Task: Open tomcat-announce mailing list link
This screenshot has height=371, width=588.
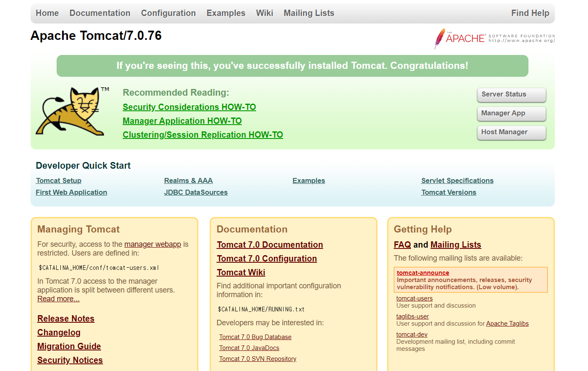Action: point(423,273)
